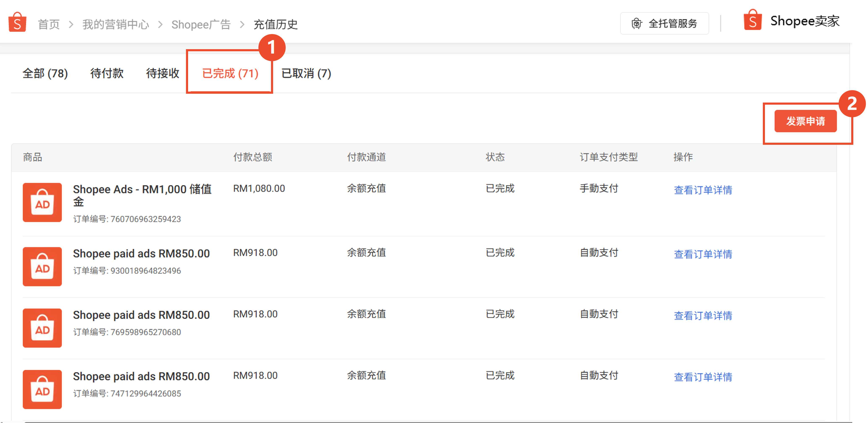Click the 操作 column header
This screenshot has height=423, width=868.
(683, 157)
